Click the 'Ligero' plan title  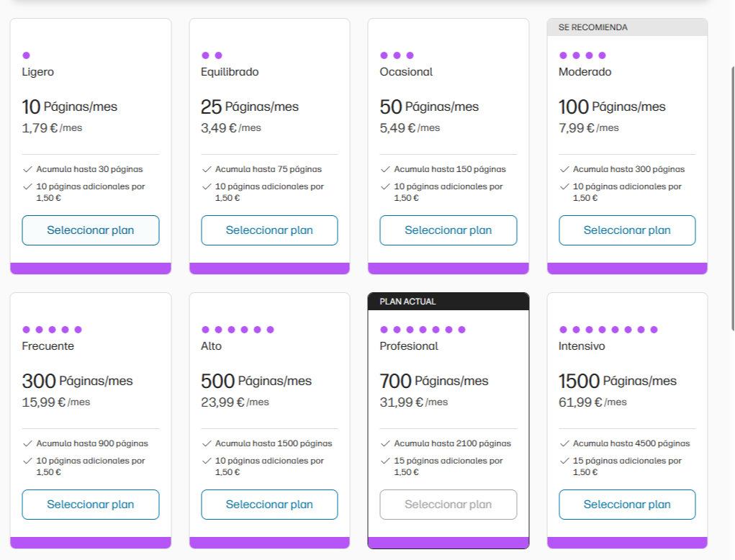pos(38,72)
